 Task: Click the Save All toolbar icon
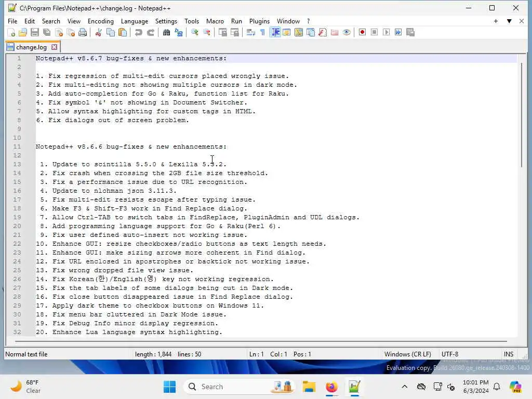tap(47, 33)
